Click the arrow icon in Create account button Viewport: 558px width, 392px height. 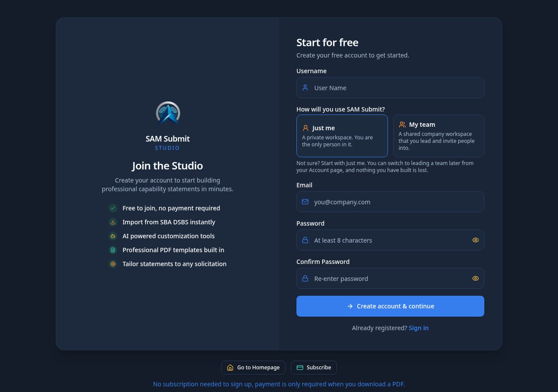tap(350, 306)
